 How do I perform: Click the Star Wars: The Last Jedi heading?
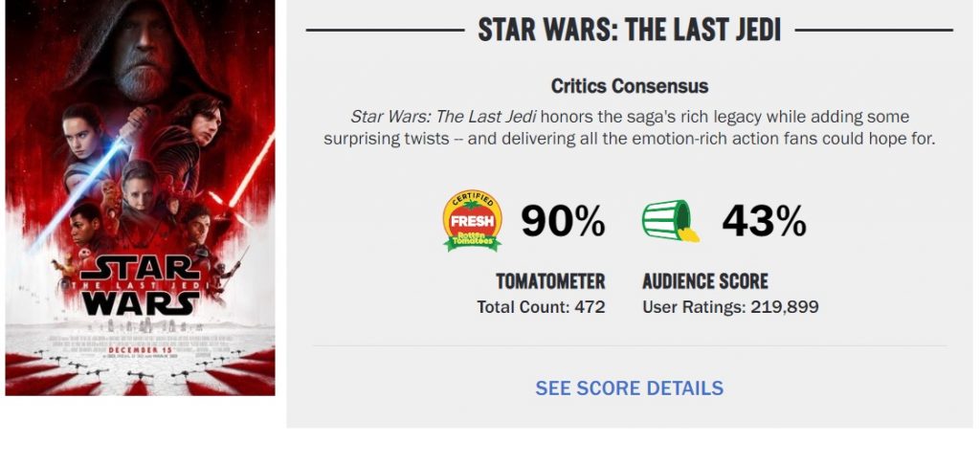point(630,30)
